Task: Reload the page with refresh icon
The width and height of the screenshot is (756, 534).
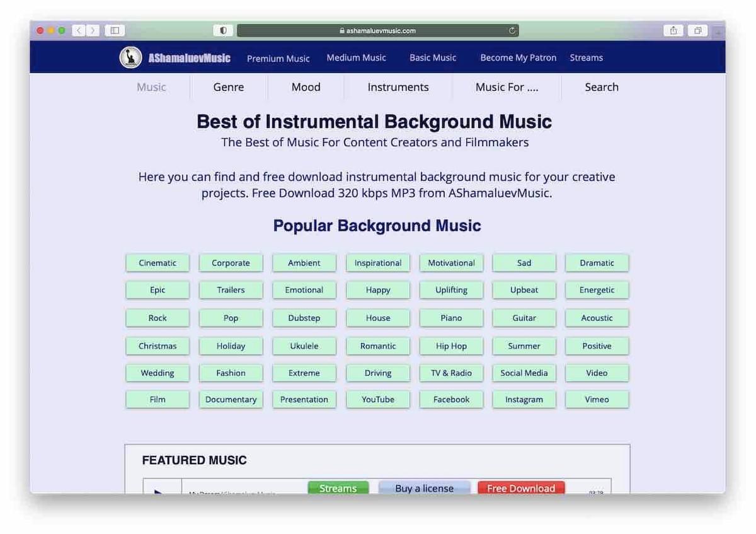Action: pos(512,30)
